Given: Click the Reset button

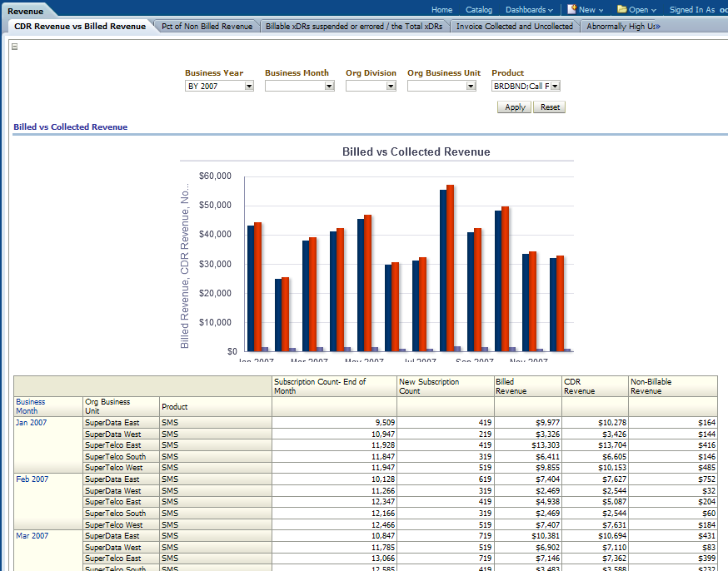Looking at the screenshot, I should coord(550,107).
